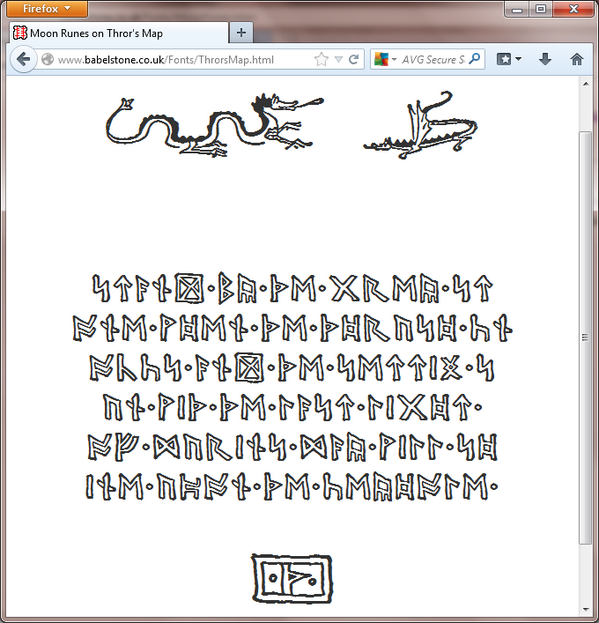This screenshot has width=599, height=623.
Task: Click the boxed rune emblem at bottom
Action: click(292, 578)
